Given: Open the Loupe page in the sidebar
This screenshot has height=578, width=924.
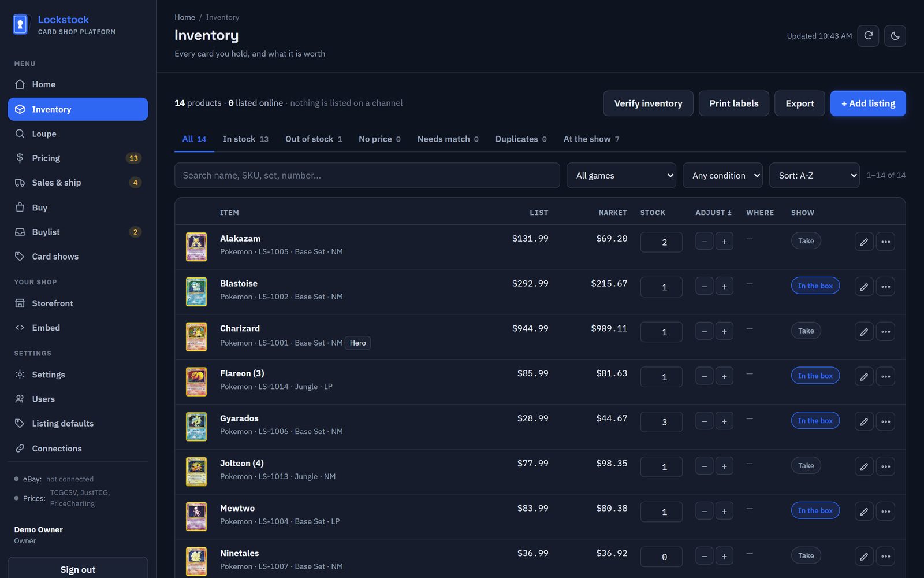Looking at the screenshot, I should click(x=78, y=134).
